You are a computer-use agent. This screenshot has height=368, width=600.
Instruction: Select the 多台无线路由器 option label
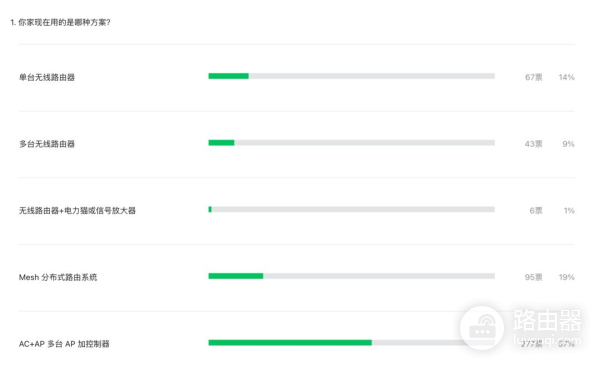click(x=47, y=144)
